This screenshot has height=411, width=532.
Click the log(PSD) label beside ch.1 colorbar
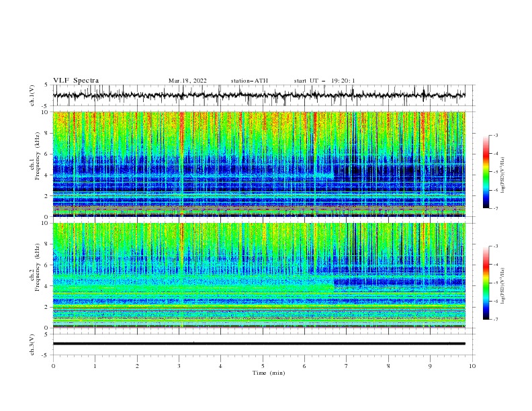pyautogui.click(x=502, y=175)
